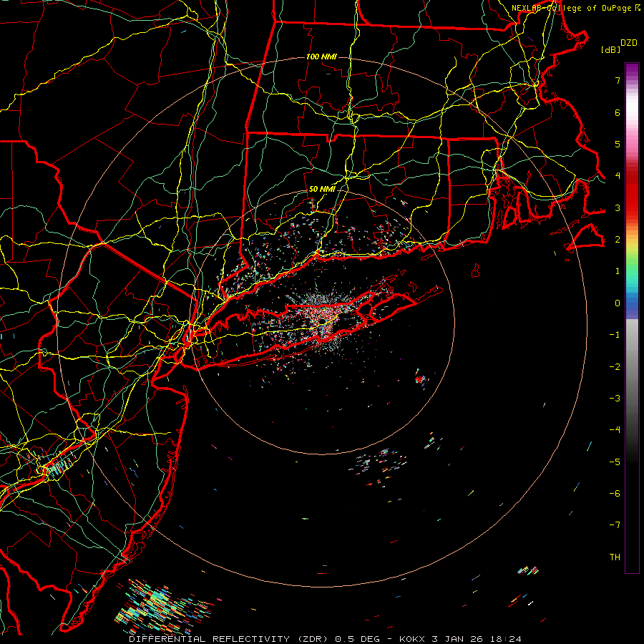Screen dimensions: 644x644
Task: Select the -7 dB scale value
Action: point(615,525)
